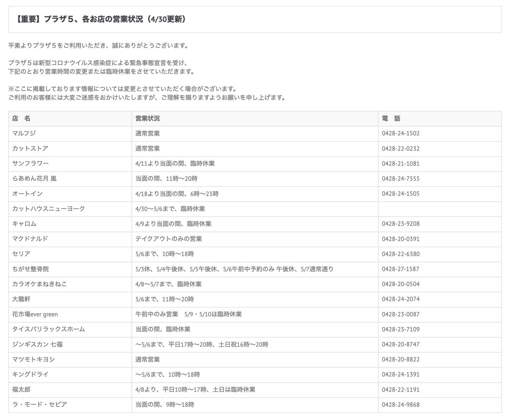Viewport: 510px width, 420px height.
Task: Click phone number 0428-20-8822
Action: pos(401,360)
